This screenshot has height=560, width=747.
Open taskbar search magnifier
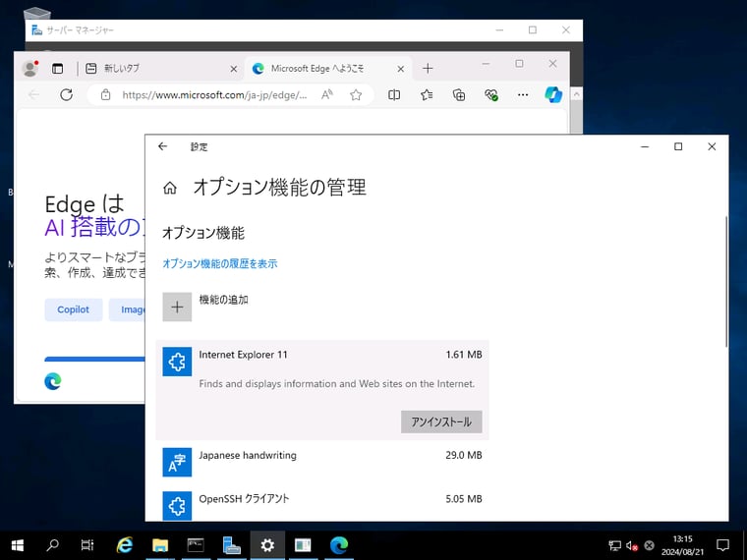click(x=52, y=545)
